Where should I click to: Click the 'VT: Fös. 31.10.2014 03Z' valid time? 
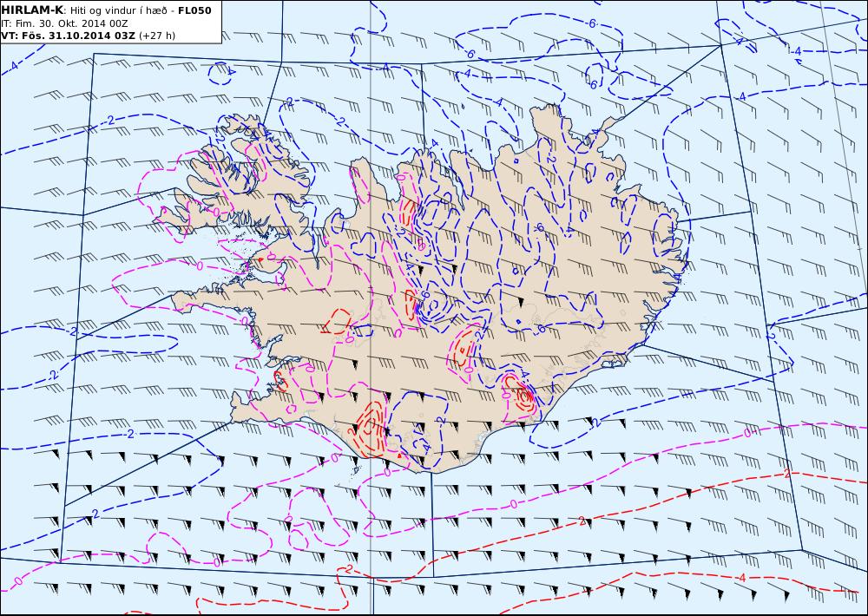click(68, 36)
